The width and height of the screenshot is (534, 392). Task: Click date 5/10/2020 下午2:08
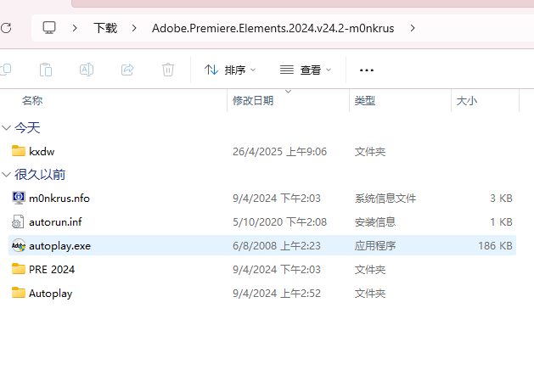click(279, 221)
